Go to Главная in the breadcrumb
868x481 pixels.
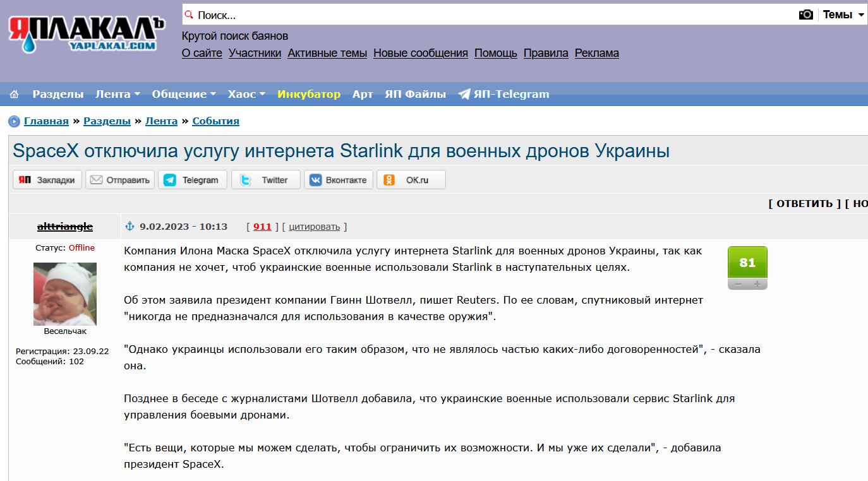[x=46, y=121]
